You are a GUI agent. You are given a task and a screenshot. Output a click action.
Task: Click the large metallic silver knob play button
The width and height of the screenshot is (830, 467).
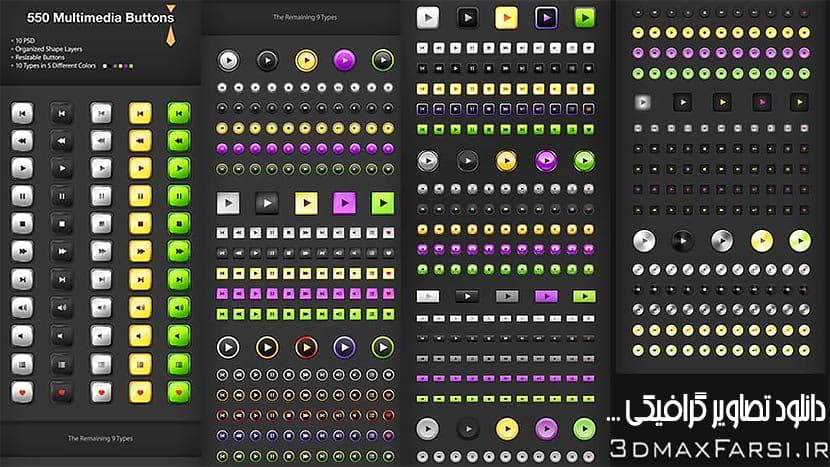coord(644,240)
